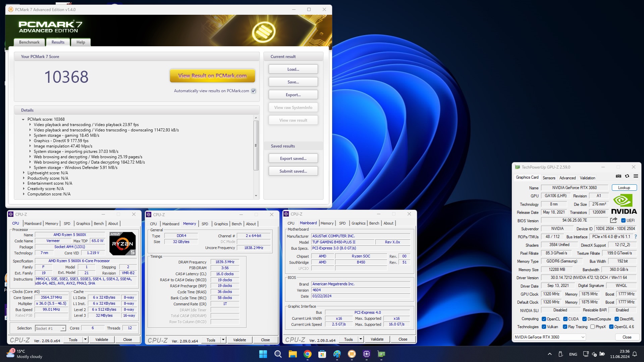Switch to the PCMark Benchmark tab
This screenshot has width=644, height=362.
29,42
